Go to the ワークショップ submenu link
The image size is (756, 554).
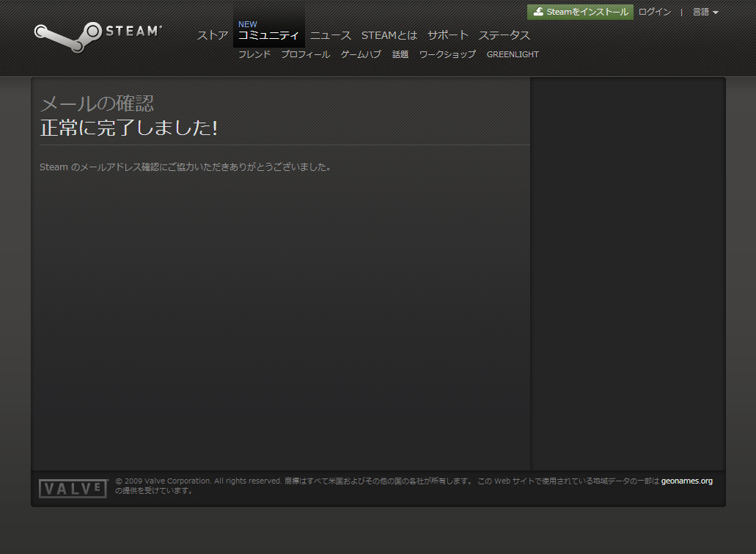tap(447, 54)
